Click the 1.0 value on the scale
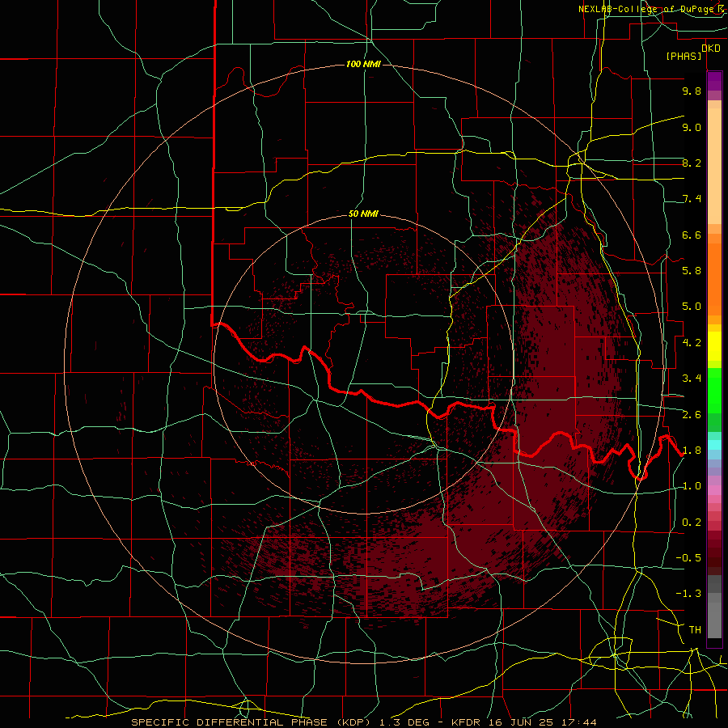The image size is (728, 728). [692, 486]
